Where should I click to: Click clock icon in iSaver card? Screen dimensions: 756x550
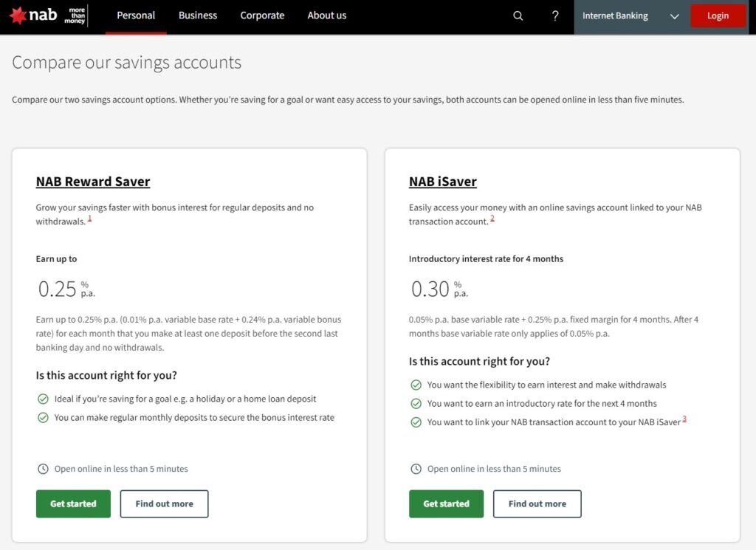pyautogui.click(x=416, y=469)
